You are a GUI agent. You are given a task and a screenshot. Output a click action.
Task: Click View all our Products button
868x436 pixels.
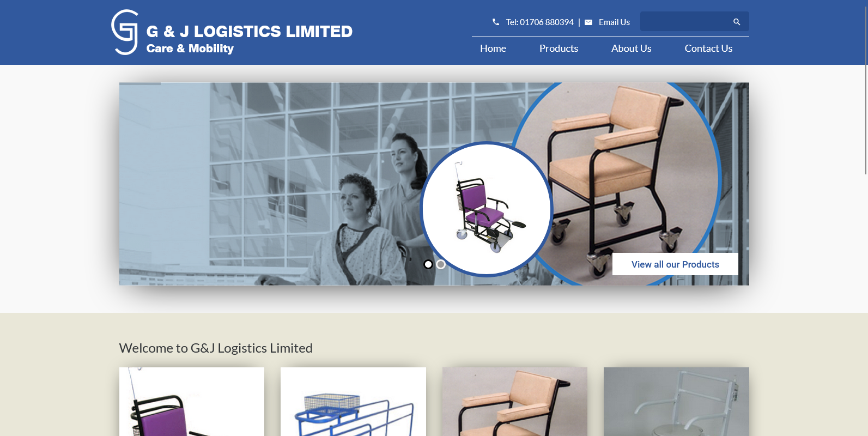[x=675, y=264]
